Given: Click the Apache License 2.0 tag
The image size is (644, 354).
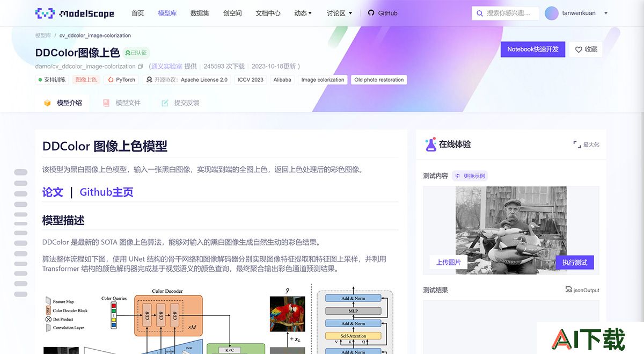Looking at the screenshot, I should [187, 80].
